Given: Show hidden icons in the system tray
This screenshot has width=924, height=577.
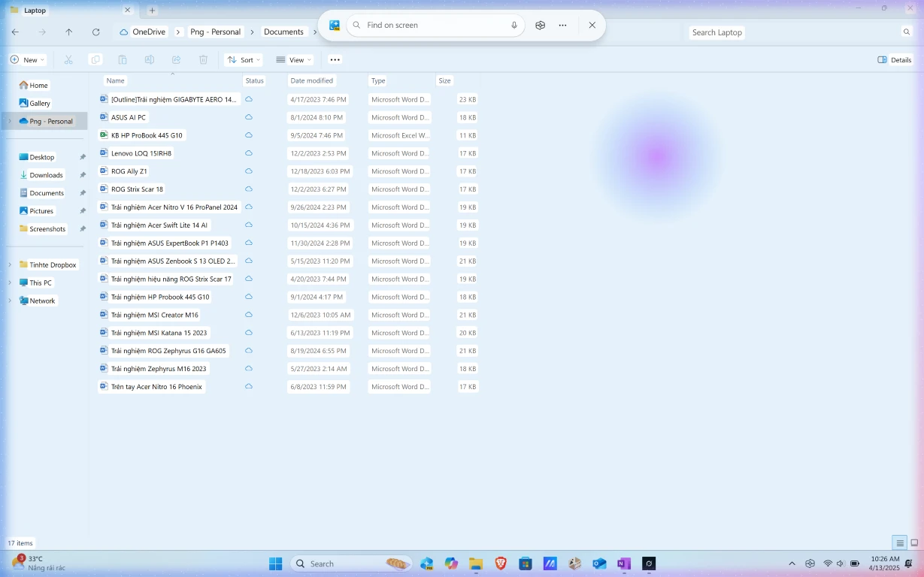Looking at the screenshot, I should (x=792, y=563).
